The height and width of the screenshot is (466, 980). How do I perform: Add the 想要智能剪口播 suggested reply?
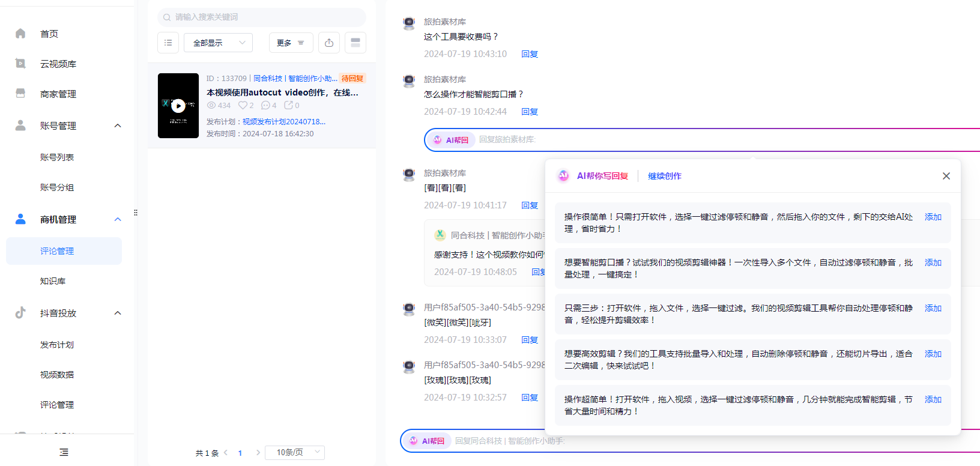click(933, 262)
